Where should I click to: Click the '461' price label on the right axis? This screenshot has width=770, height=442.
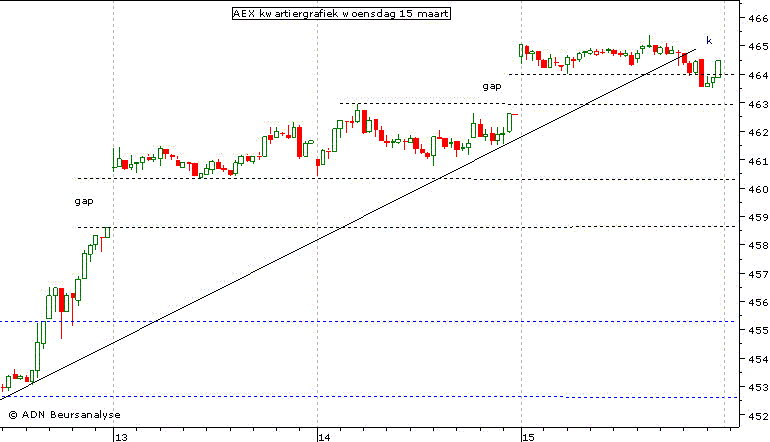pyautogui.click(x=759, y=161)
